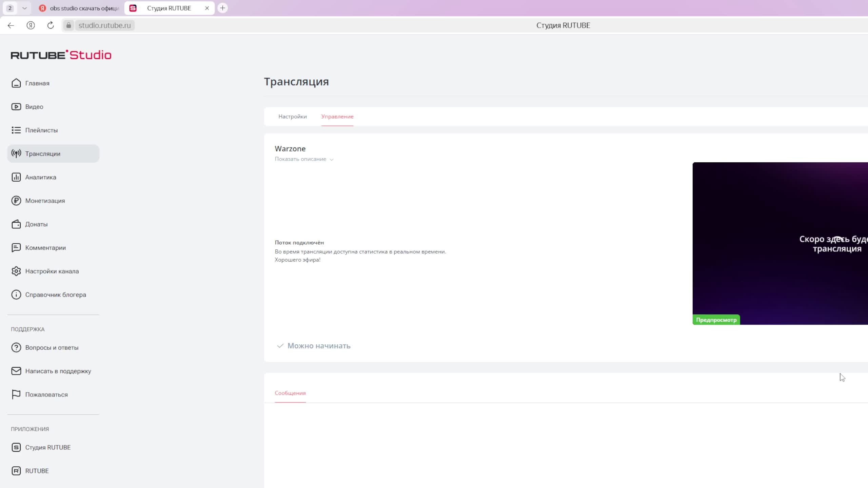Switch to the Настройки tab

pyautogui.click(x=293, y=117)
